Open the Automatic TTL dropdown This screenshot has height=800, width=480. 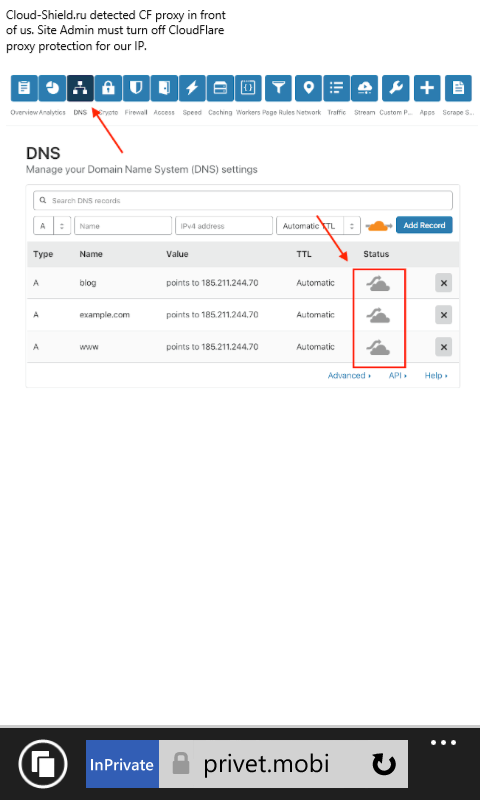tap(318, 226)
